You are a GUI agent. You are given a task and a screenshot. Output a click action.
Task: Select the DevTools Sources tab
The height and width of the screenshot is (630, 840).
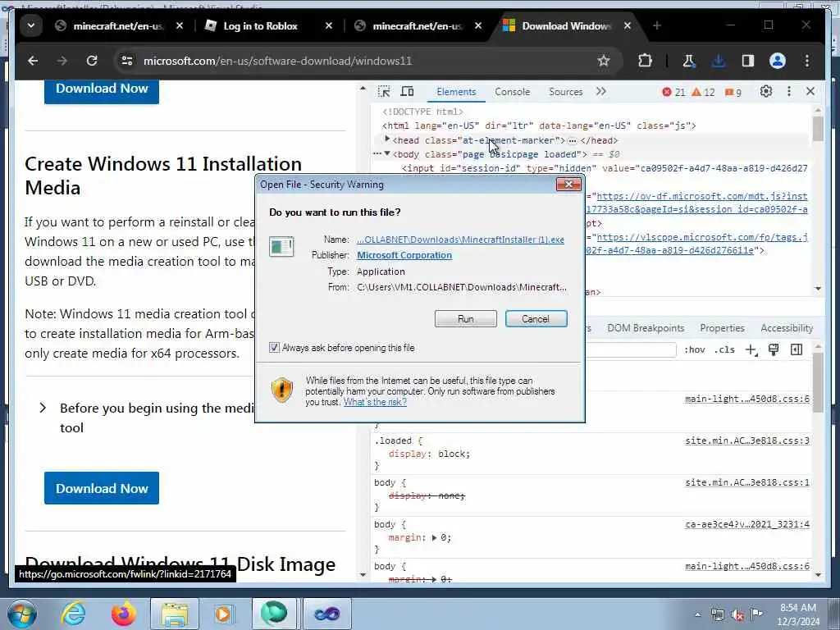click(x=566, y=92)
